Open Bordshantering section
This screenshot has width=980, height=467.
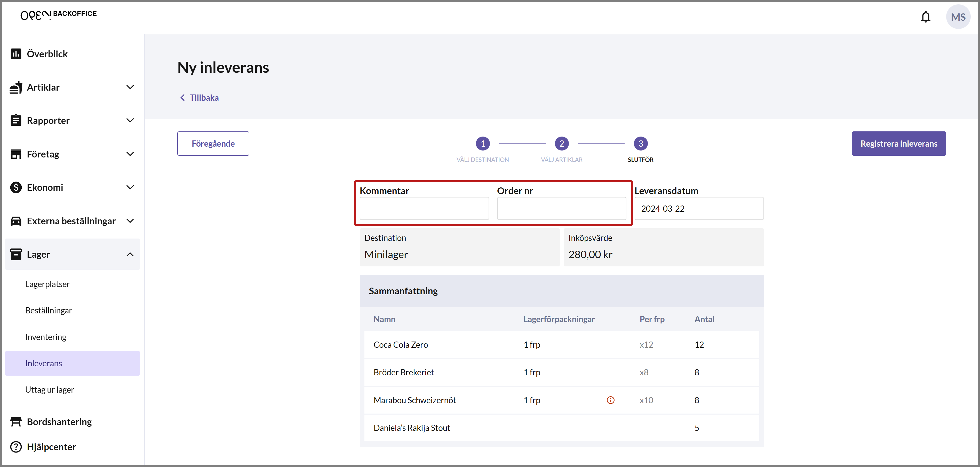[x=59, y=421]
